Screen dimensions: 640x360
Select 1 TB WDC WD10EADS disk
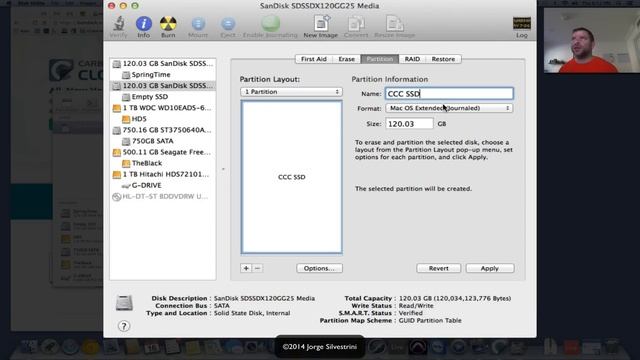click(x=162, y=108)
